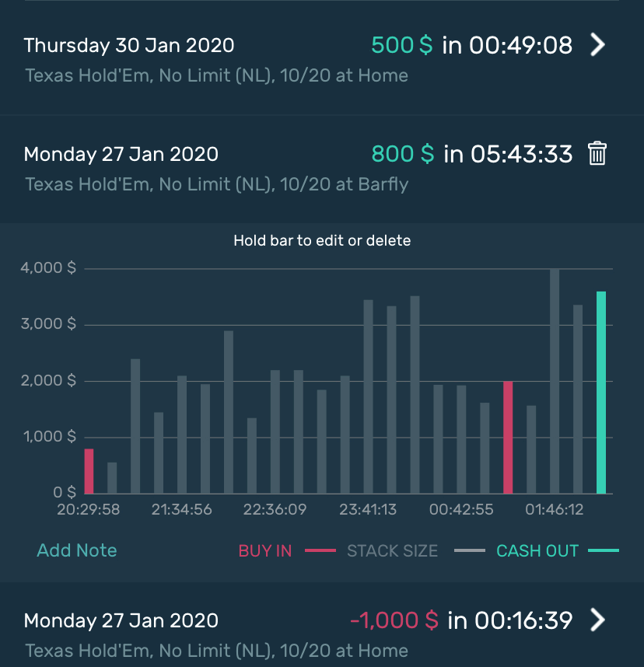Click the 500 $ profit amount

402,45
